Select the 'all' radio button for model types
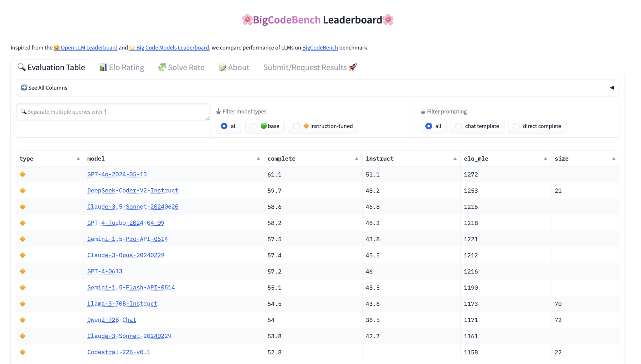641x364 pixels. (224, 126)
